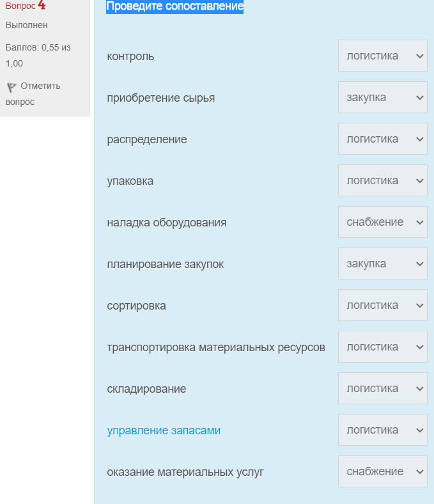
Task: Click the highlighted Проведите сопоставление text
Action: click(x=174, y=6)
